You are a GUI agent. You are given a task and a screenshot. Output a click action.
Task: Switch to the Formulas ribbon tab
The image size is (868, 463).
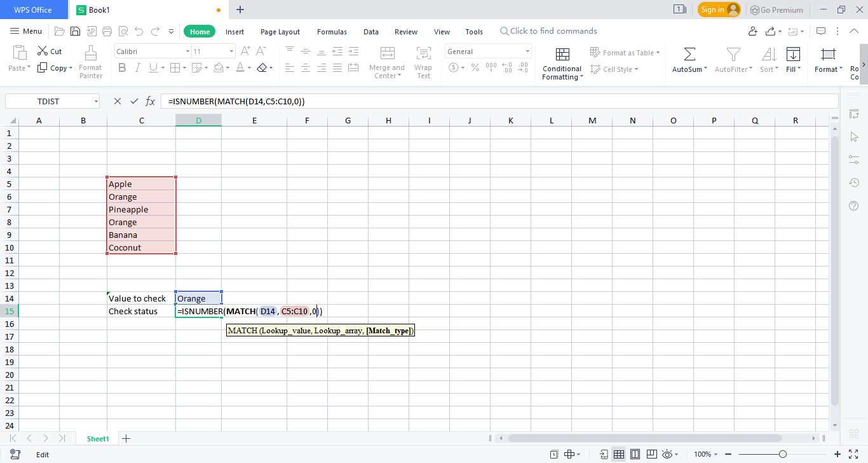point(331,31)
